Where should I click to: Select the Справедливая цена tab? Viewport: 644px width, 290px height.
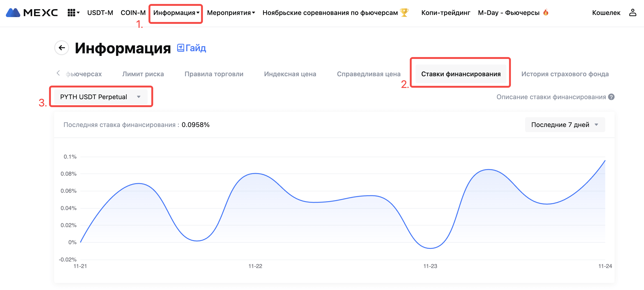(368, 74)
